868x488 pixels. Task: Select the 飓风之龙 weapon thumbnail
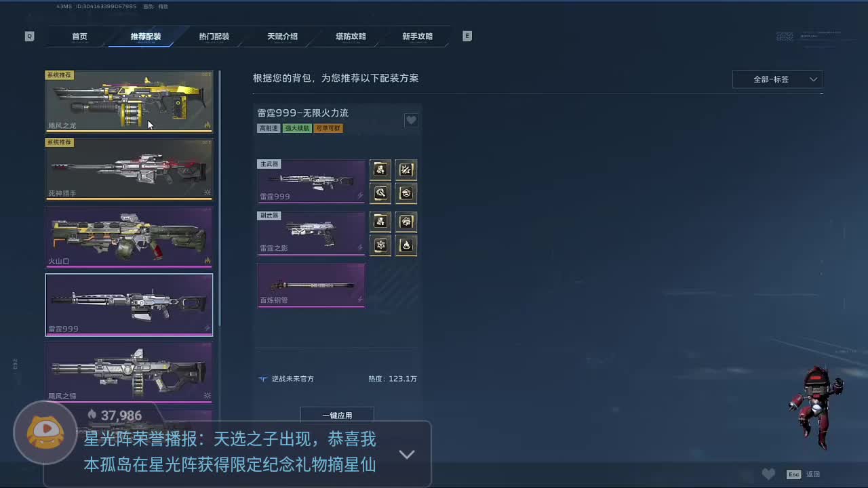[x=129, y=101]
